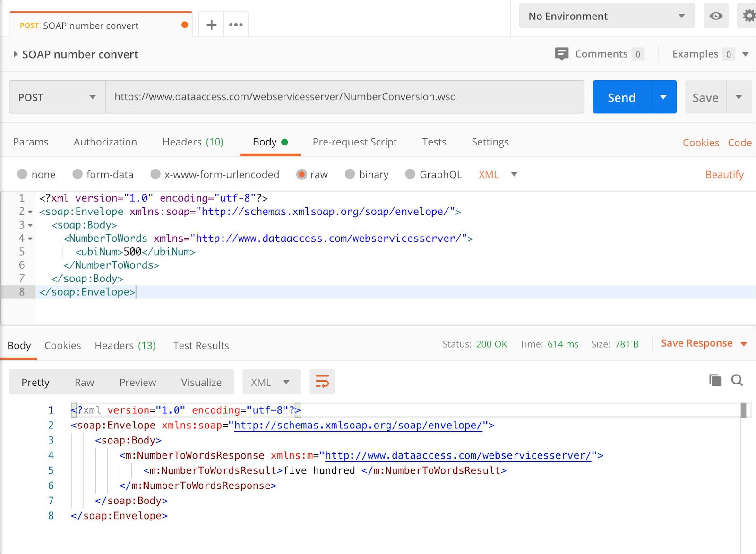Click the 500 value in ubiNum line
The image size is (756, 554).
coord(132,252)
